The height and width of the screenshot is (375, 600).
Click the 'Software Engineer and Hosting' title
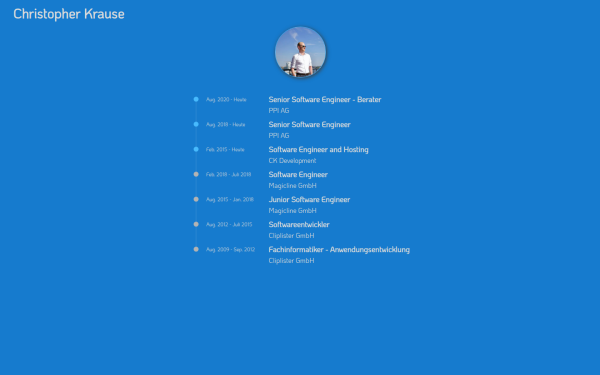coord(318,150)
